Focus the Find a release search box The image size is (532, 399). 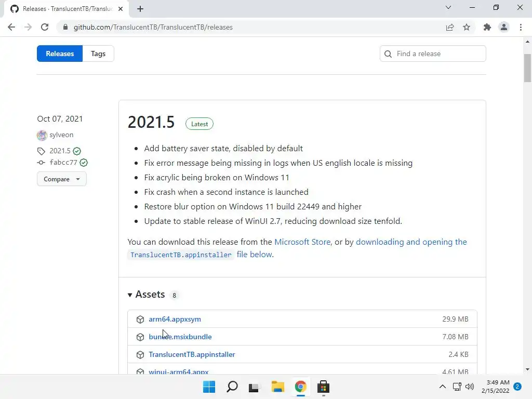pyautogui.click(x=433, y=54)
